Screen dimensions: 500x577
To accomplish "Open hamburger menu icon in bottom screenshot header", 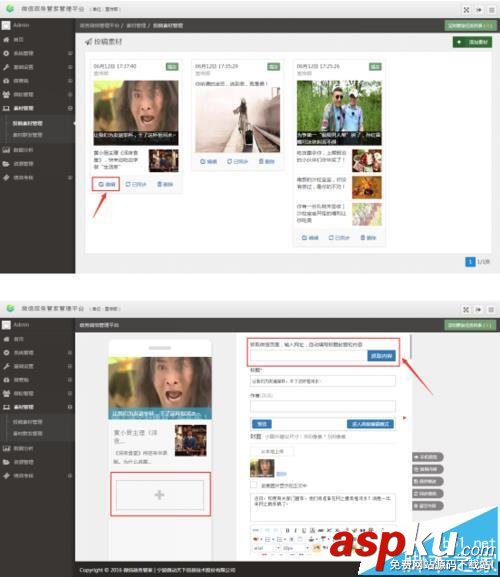I will click(491, 309).
